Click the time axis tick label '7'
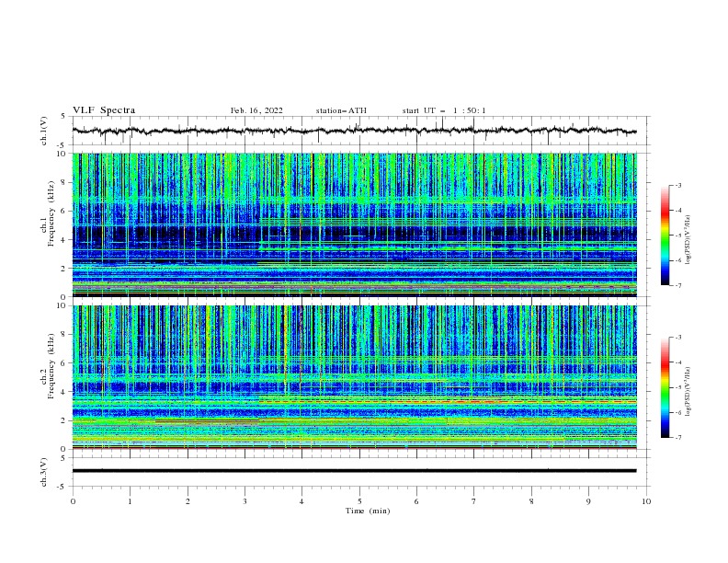The image size is (728, 563). click(474, 501)
